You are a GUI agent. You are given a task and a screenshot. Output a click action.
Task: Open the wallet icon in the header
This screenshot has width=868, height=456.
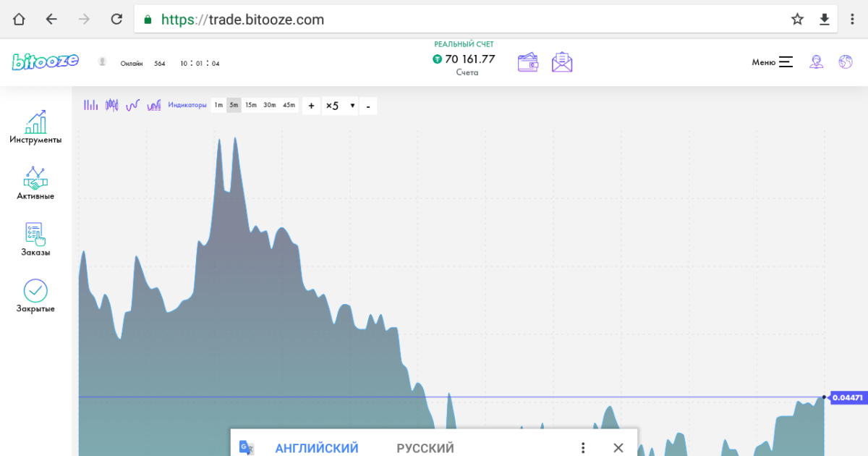(x=528, y=62)
